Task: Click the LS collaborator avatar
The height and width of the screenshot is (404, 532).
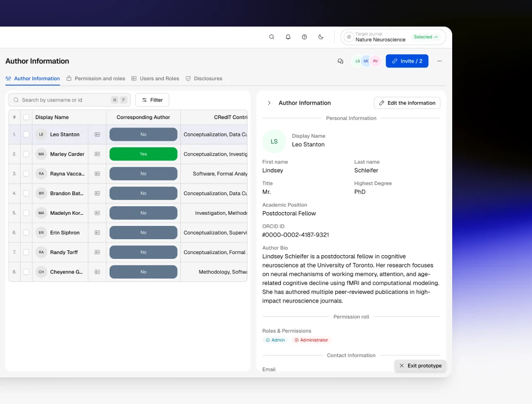Action: coord(358,61)
